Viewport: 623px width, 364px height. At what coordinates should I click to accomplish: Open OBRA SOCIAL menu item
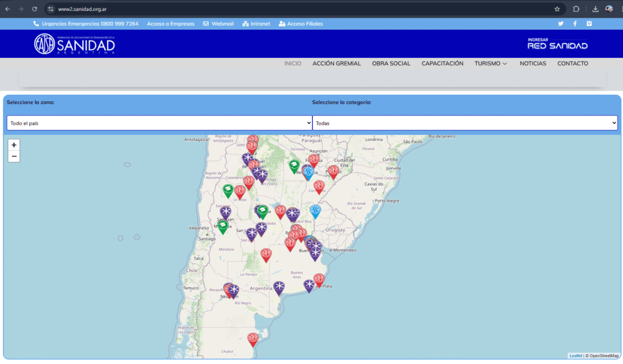[x=391, y=64]
